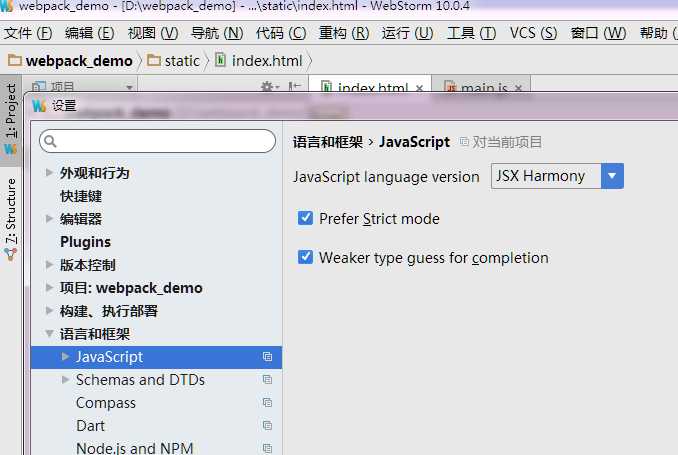Click static breadcrumb folder
The width and height of the screenshot is (678, 455).
pos(173,61)
